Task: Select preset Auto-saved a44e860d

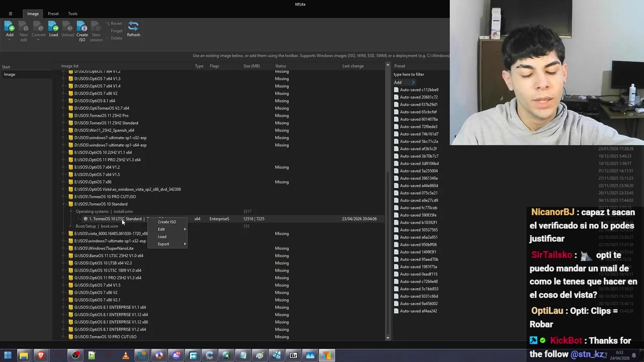Action: pyautogui.click(x=419, y=186)
